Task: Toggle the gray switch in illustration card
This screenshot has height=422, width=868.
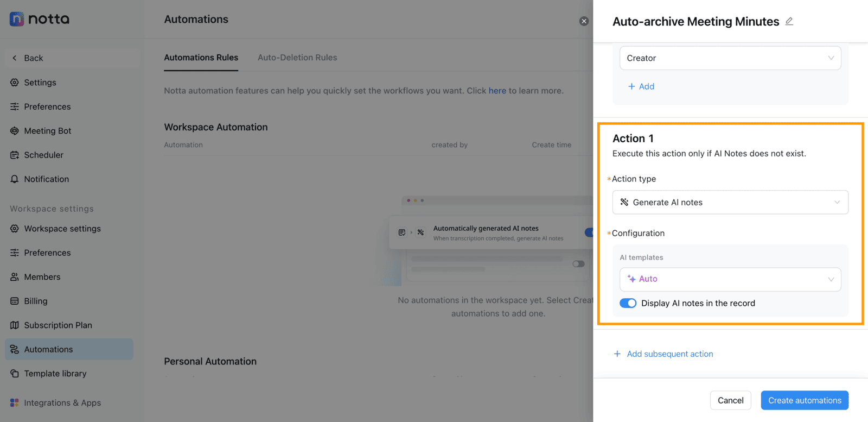Action: click(x=579, y=264)
